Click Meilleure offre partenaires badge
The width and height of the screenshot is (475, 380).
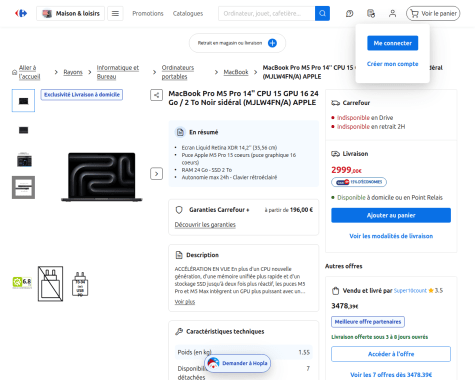[x=368, y=322]
